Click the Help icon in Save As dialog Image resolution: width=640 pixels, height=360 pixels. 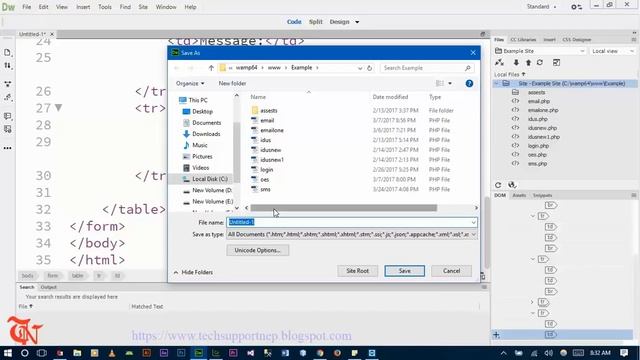click(x=469, y=83)
